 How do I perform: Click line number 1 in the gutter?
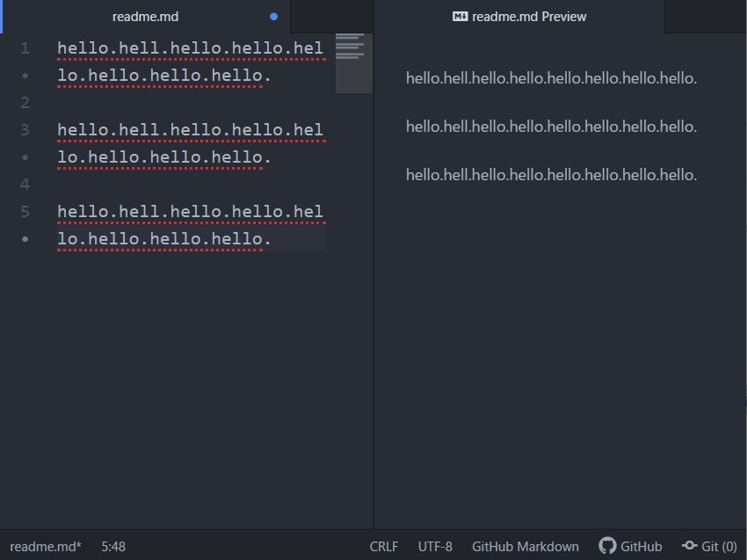point(25,48)
